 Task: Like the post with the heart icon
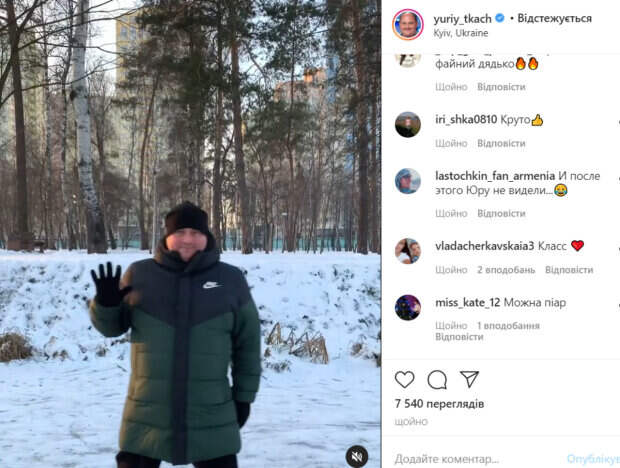(x=405, y=379)
